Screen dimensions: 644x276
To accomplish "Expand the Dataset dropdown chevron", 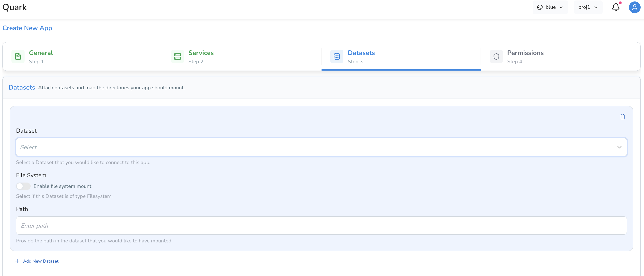I will (x=619, y=147).
